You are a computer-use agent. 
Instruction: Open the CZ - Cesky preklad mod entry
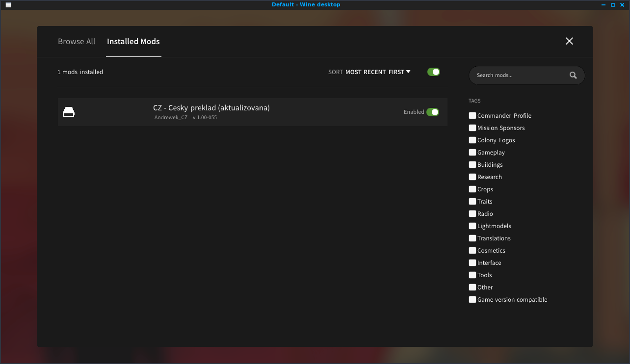pos(211,108)
